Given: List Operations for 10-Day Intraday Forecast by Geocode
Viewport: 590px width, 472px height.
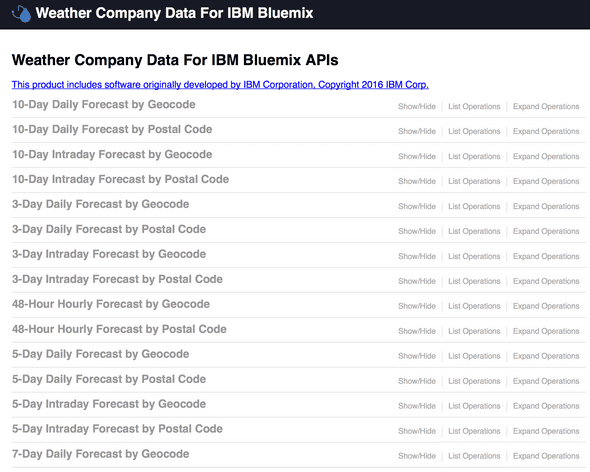Looking at the screenshot, I should 474,157.
